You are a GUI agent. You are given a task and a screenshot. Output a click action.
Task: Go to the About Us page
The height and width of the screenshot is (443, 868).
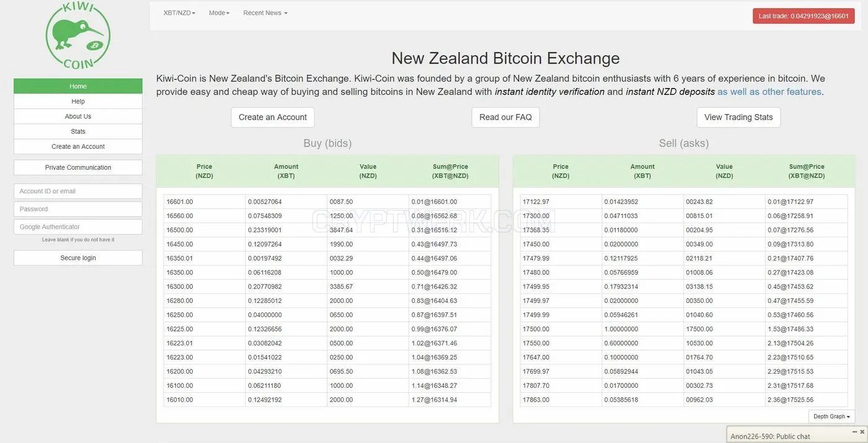(x=78, y=116)
